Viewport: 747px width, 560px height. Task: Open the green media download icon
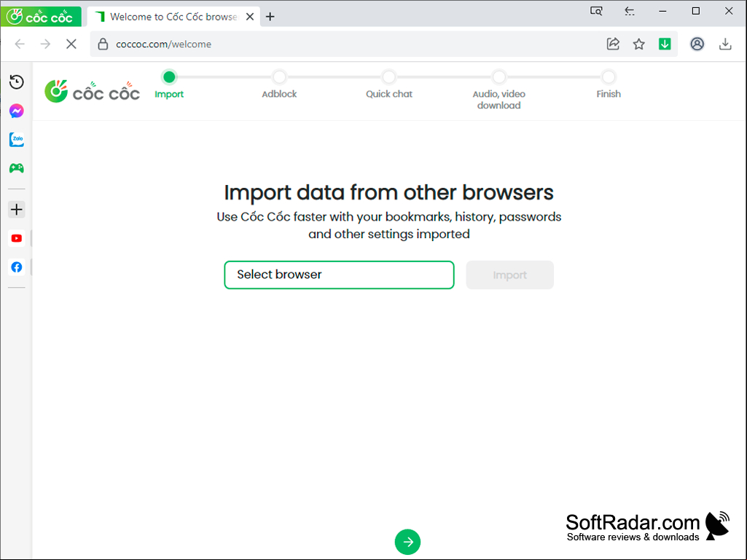(x=665, y=44)
